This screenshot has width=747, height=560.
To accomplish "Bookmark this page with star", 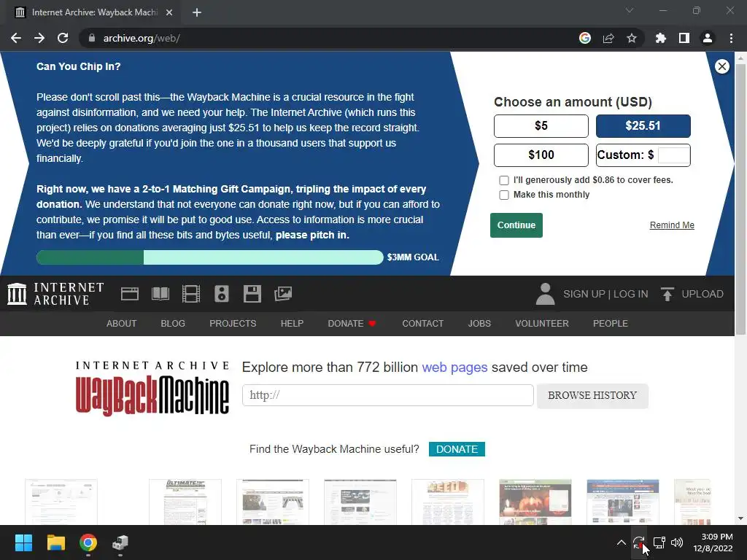I will pos(632,38).
